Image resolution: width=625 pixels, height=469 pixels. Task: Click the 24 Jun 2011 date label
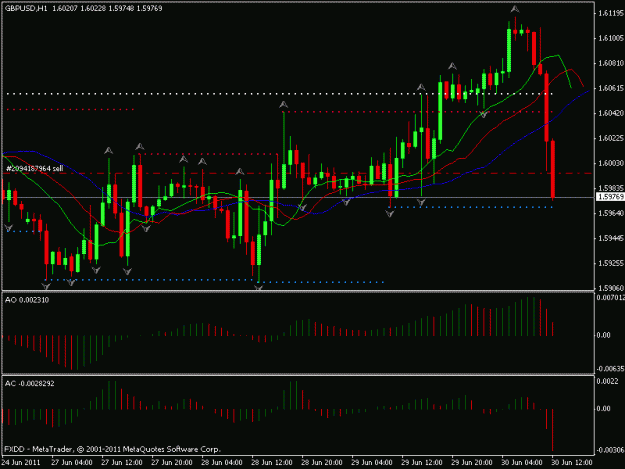pyautogui.click(x=21, y=463)
